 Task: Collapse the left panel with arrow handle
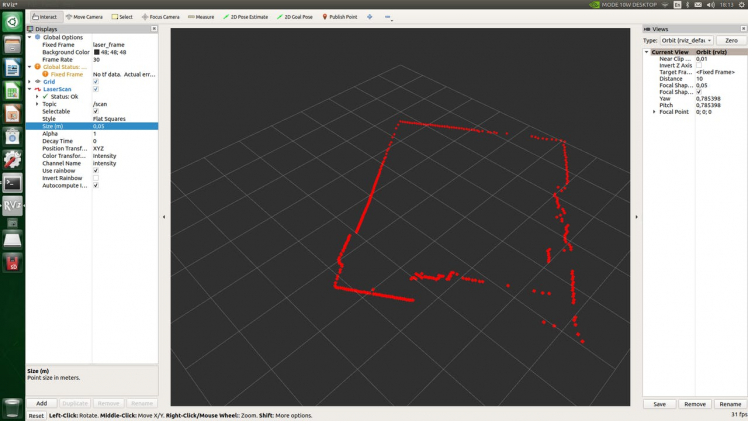pos(164,217)
